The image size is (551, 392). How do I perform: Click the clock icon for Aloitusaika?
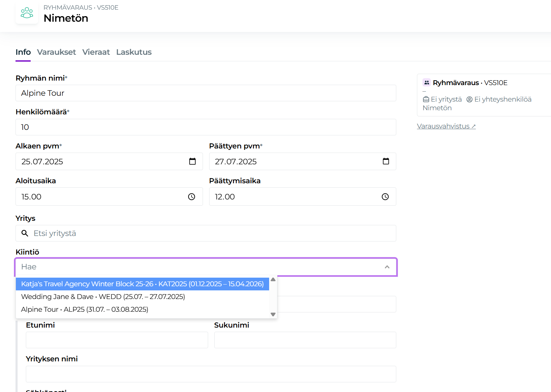pos(192,197)
